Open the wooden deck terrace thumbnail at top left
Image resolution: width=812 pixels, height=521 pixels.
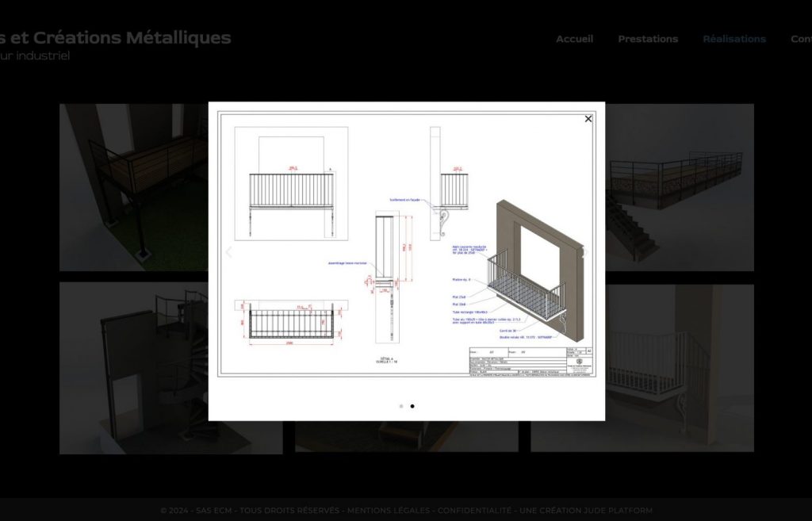point(133,187)
